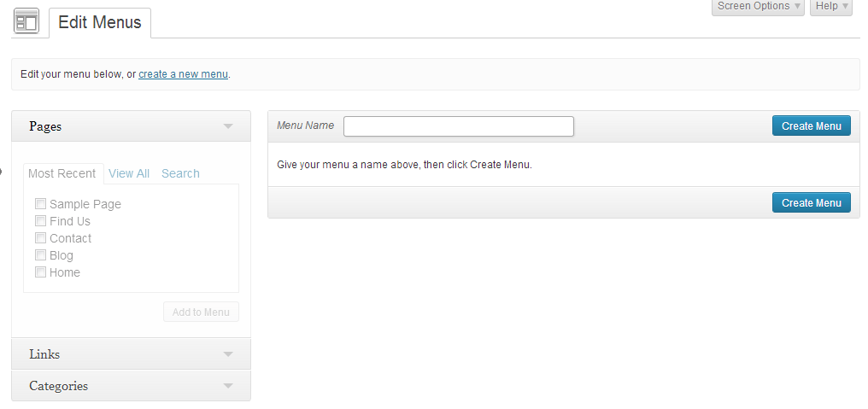Enable the Home page checkbox
This screenshot has width=868, height=409.
click(x=40, y=272)
